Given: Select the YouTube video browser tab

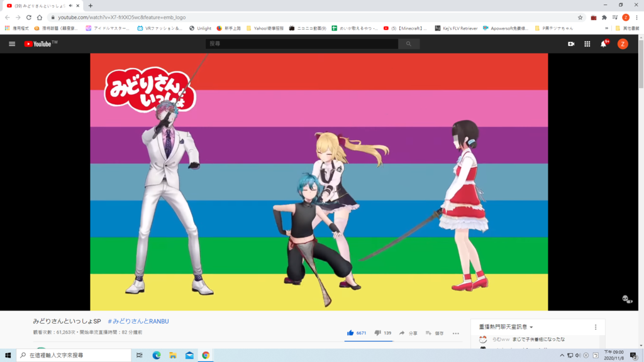Looking at the screenshot, I should click(x=40, y=6).
